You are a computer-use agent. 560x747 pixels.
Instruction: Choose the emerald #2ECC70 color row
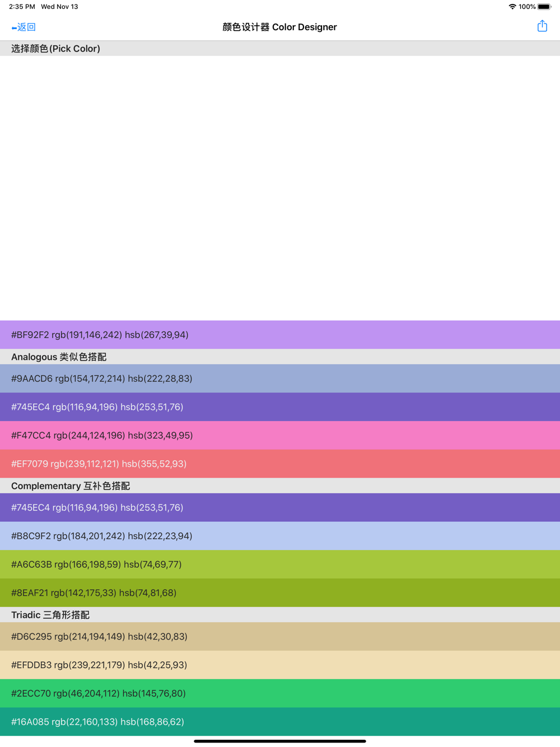(x=280, y=693)
